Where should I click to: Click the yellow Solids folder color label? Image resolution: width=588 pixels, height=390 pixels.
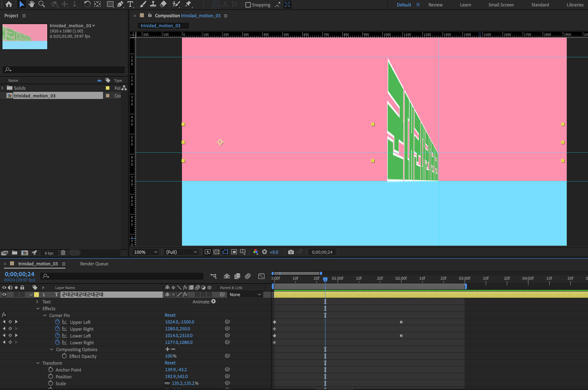click(108, 88)
